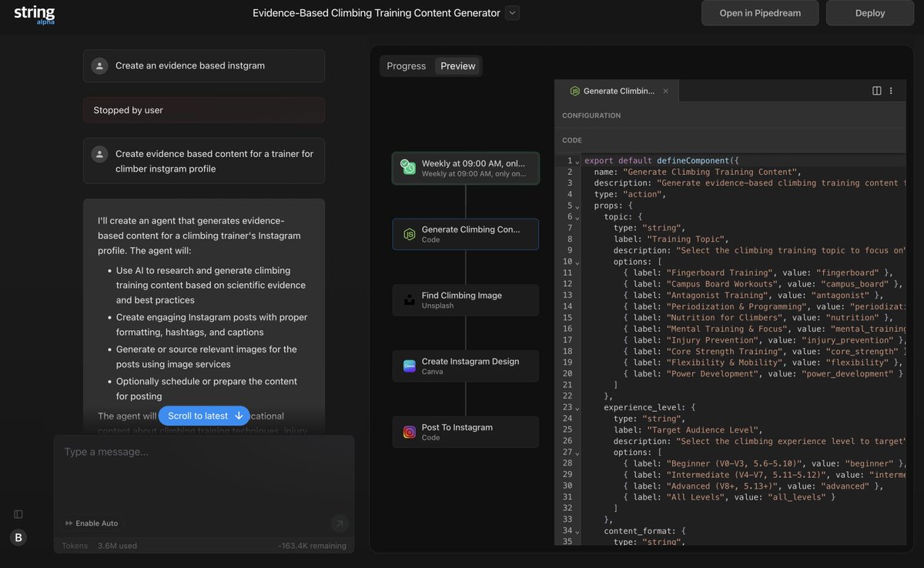Toggle the Enable Auto option
924x568 pixels.
click(x=92, y=523)
